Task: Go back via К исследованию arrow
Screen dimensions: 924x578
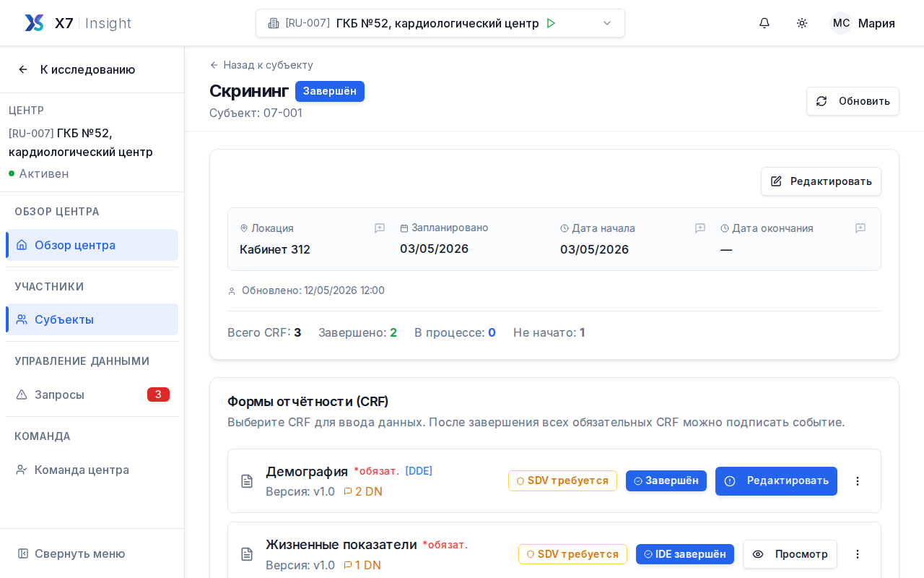Action: (23, 69)
